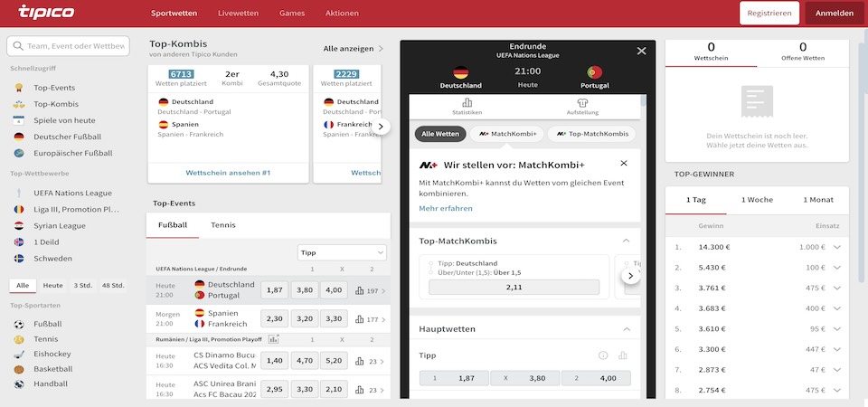Open Spiele von heute calendar icon
This screenshot has height=407, width=868.
click(x=19, y=120)
